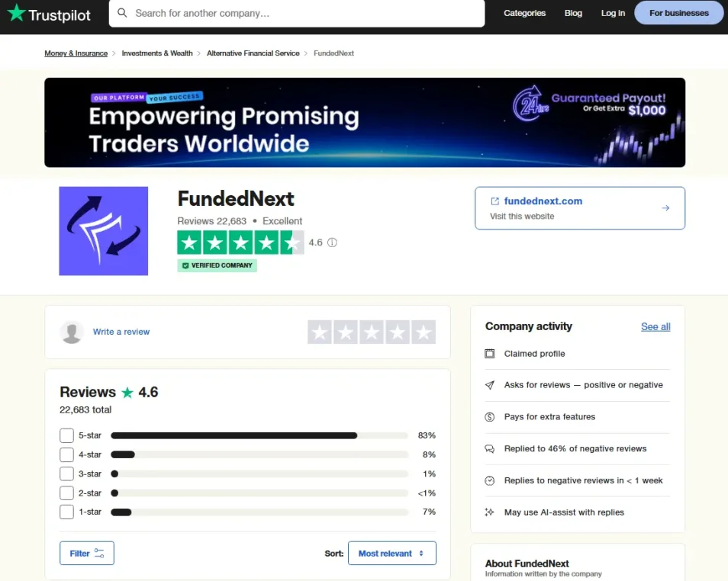Click the AI-assist sparkle icon

pos(489,512)
